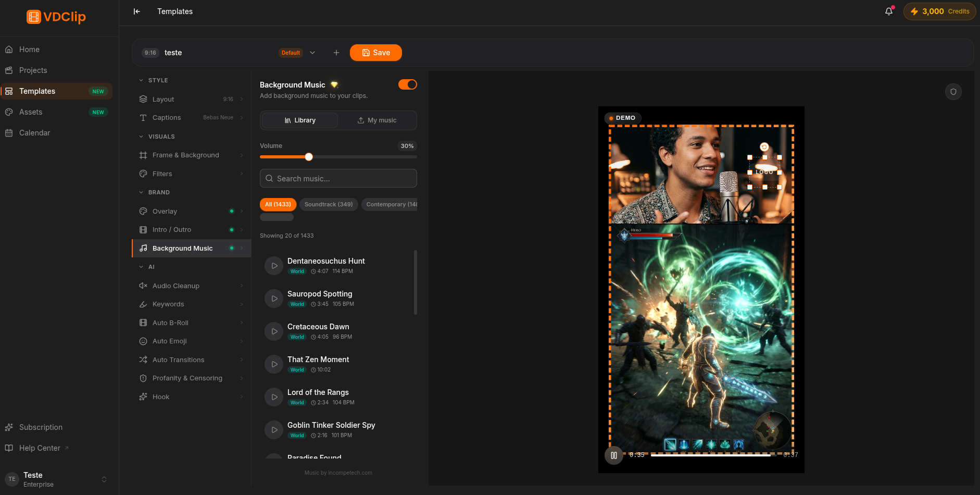Screen dimensions: 980x495
Task: Rotate the logo overlay handle
Action: (764, 147)
